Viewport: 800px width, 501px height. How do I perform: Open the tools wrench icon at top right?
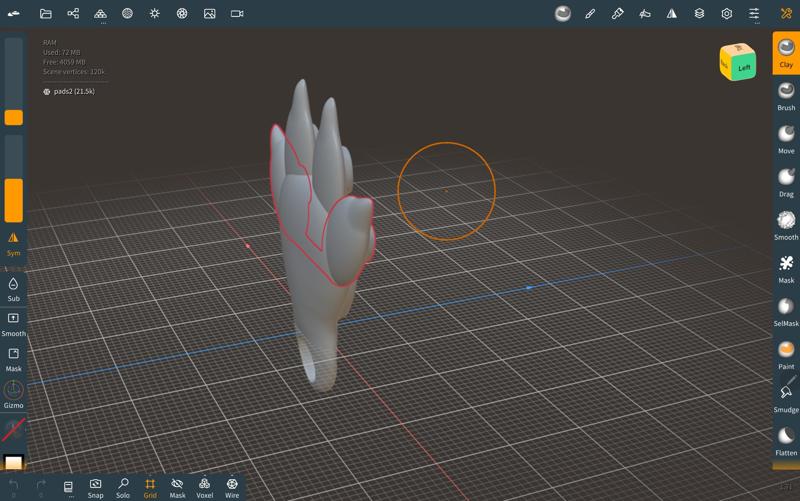[786, 14]
